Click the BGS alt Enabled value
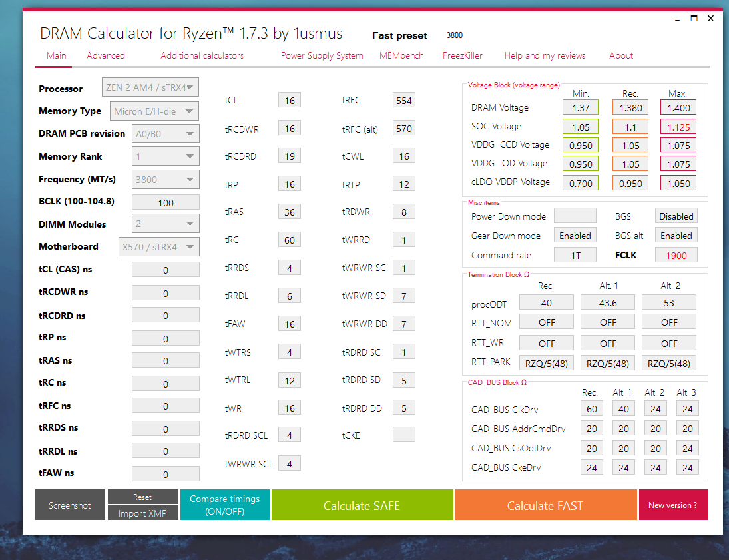Screen dimensions: 729x560 click(676, 235)
